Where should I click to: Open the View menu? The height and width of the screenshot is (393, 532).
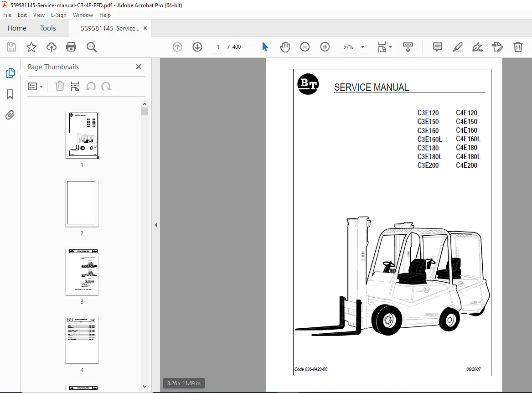tap(39, 15)
